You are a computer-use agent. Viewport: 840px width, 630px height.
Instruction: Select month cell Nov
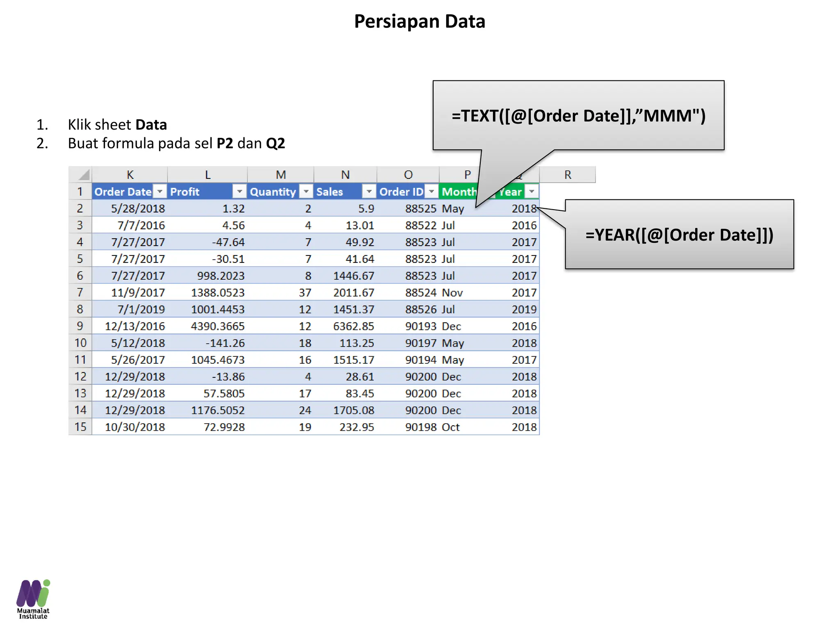pyautogui.click(x=468, y=292)
